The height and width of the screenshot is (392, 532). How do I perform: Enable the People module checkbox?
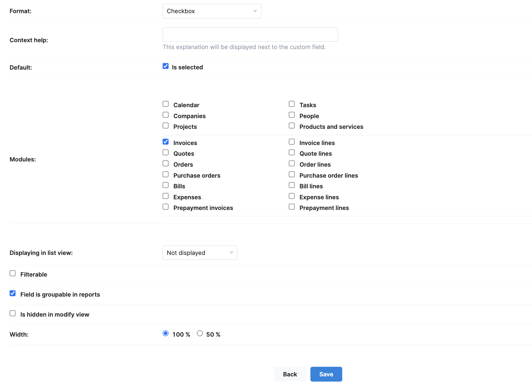coord(292,115)
